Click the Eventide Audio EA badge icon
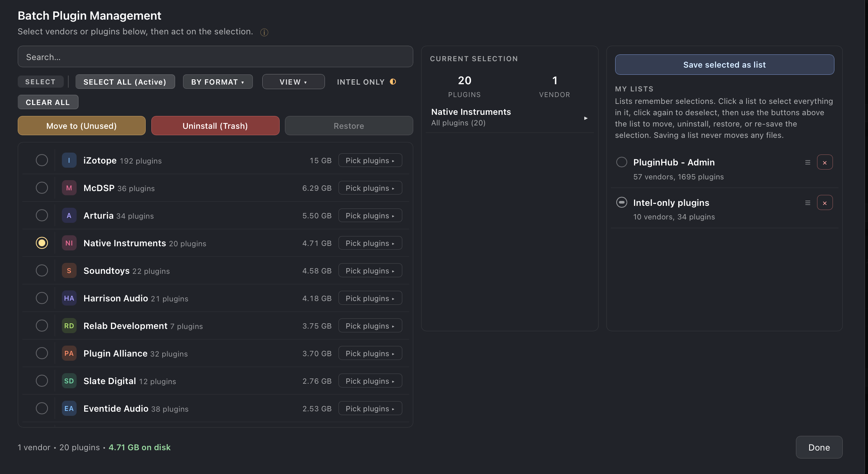Screen dimensions: 868x474 tap(69, 408)
